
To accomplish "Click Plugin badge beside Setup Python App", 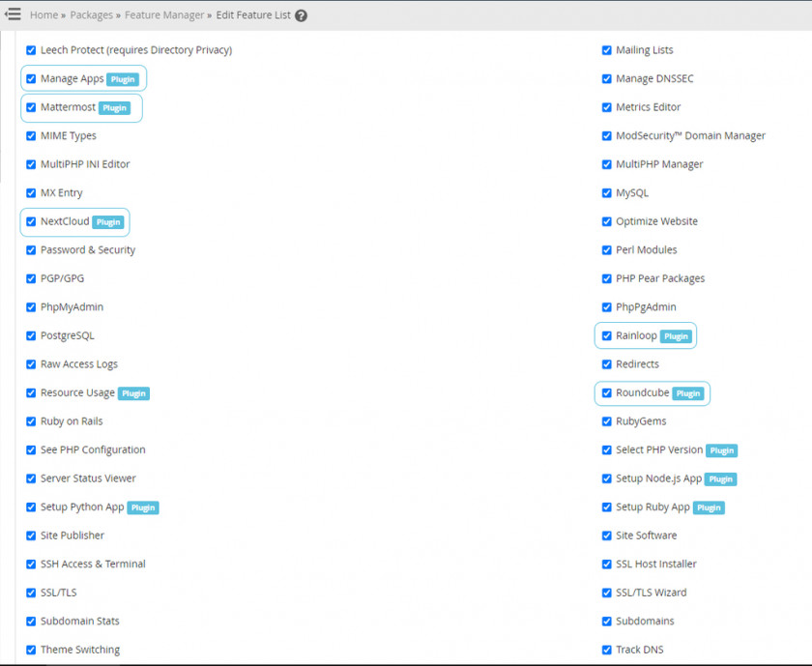I will (x=143, y=507).
